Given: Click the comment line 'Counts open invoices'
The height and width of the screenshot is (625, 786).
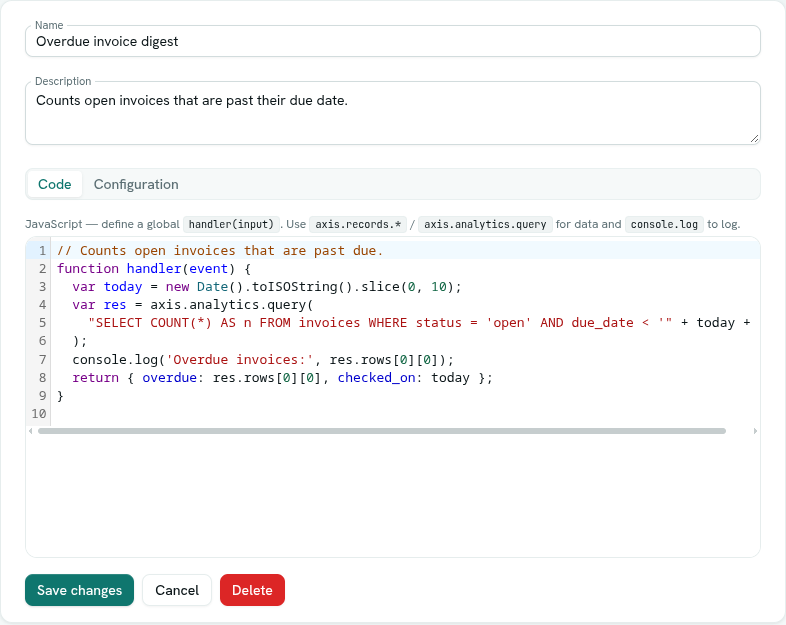Looking at the screenshot, I should [x=220, y=250].
